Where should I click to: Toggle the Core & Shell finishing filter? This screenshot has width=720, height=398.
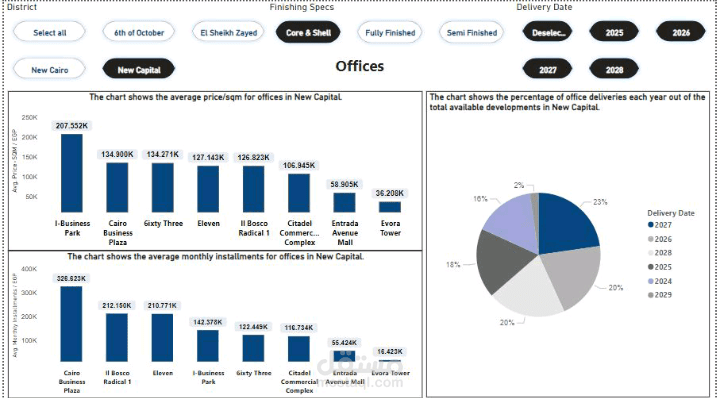point(308,33)
